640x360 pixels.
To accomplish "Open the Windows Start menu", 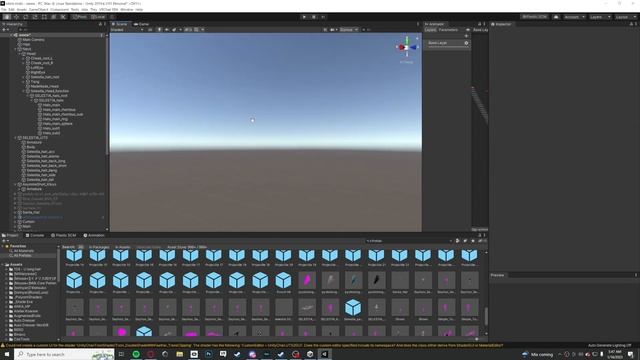I will 7,354.
